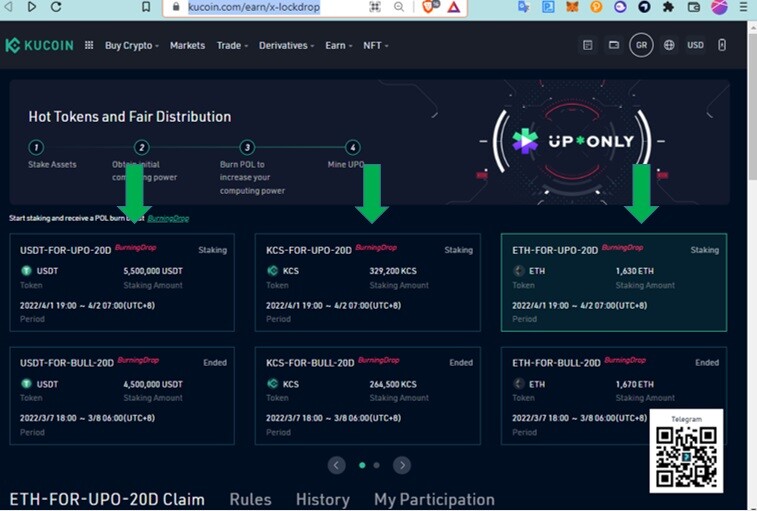757x511 pixels.
Task: Change the USD currency selector
Action: coord(695,45)
